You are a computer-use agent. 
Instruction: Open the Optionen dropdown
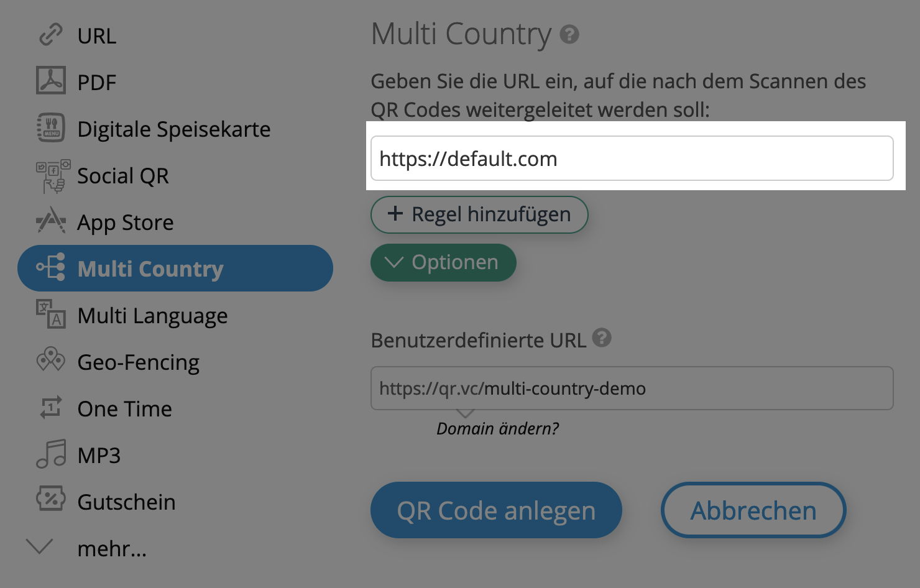point(443,262)
